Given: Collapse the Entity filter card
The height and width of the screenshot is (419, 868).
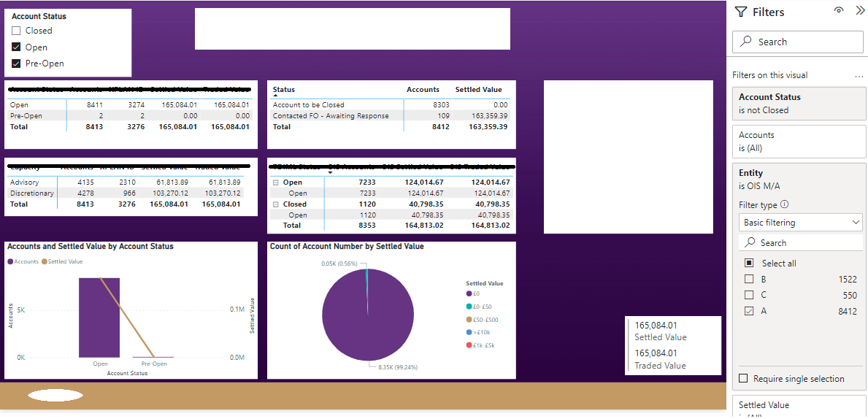Looking at the screenshot, I should [x=798, y=178].
